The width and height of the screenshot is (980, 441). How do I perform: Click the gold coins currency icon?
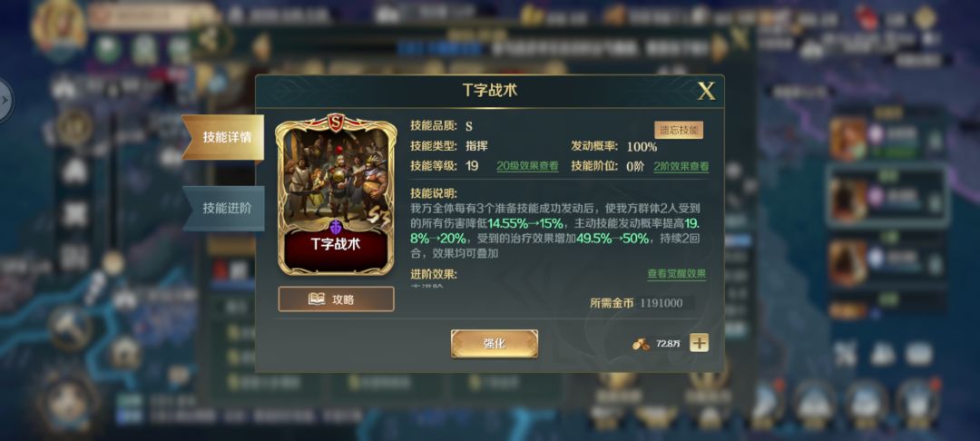click(641, 344)
